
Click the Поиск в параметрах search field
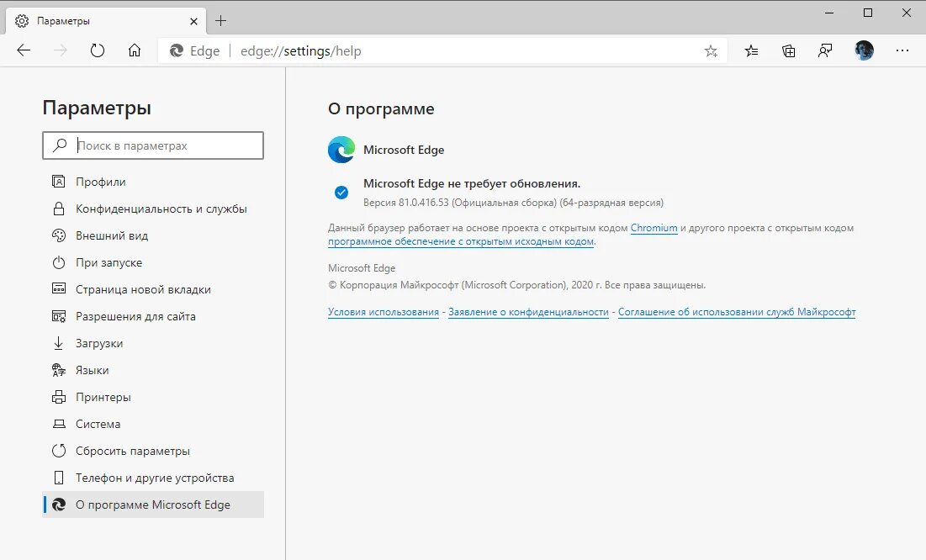tap(153, 145)
